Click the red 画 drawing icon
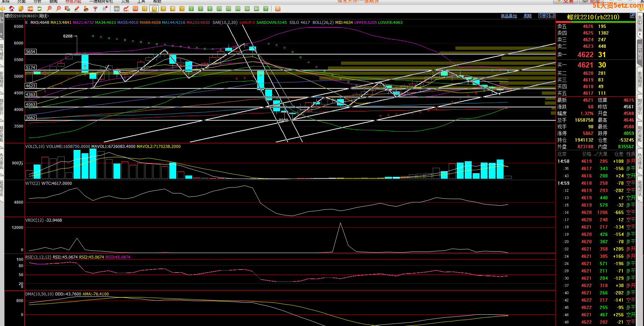Viewport: 644px width, 326px height. point(278,9)
